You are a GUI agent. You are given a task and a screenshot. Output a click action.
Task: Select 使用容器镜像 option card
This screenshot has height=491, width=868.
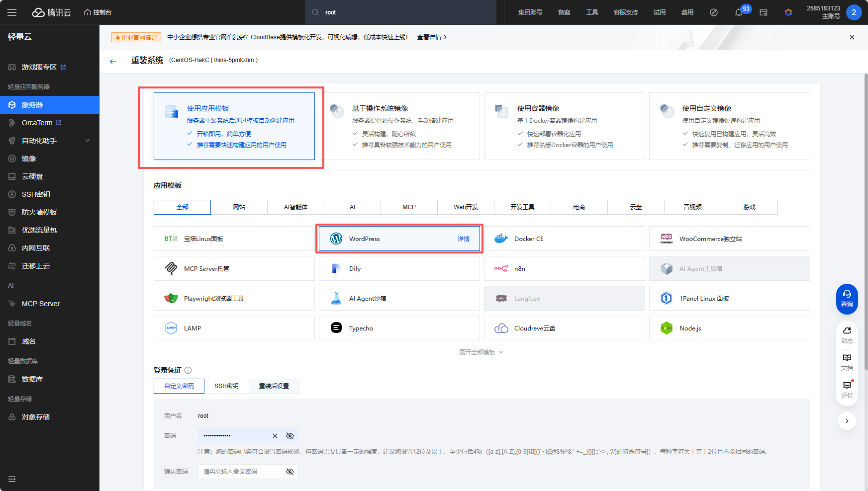[x=565, y=126]
